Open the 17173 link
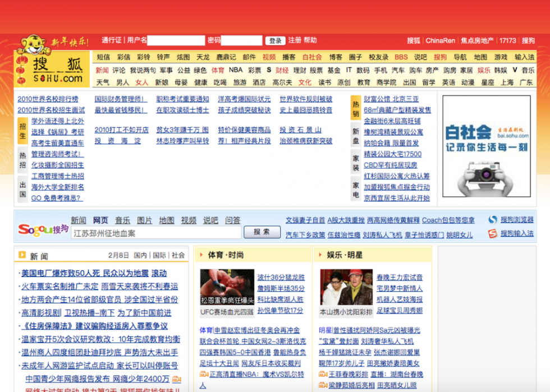This screenshot has width=550, height=392. [507, 41]
